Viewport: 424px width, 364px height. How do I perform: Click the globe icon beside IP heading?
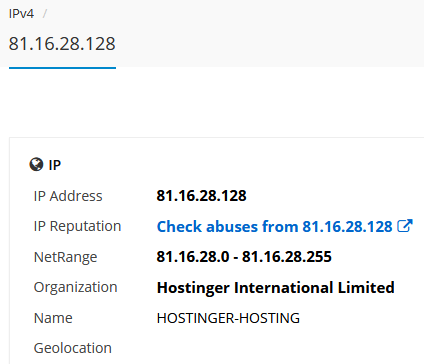pyautogui.click(x=36, y=165)
